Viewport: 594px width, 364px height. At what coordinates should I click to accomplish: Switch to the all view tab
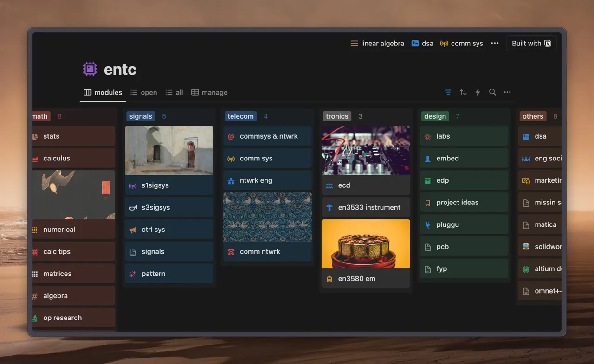tap(174, 92)
